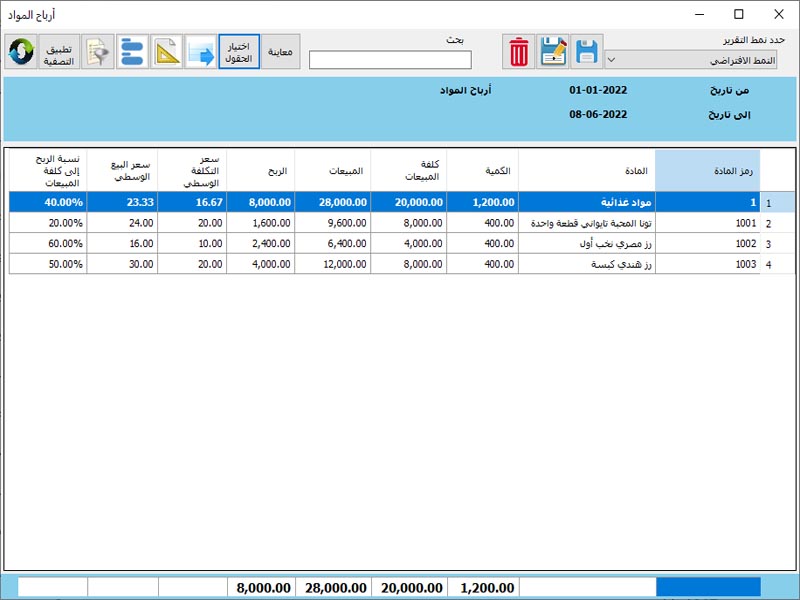Viewport: 800px width, 600px height.
Task: Click the تطبيق التصفية button
Action: (59, 52)
